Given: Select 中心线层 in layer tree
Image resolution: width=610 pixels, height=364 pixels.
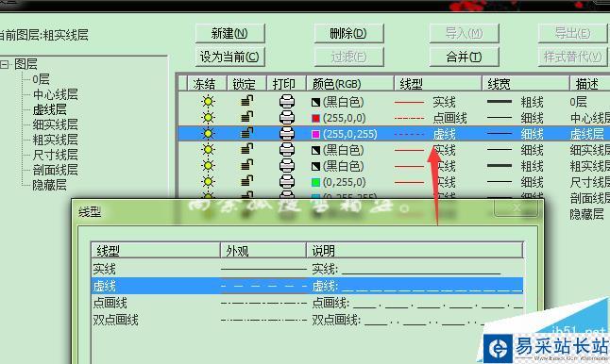Looking at the screenshot, I should (56, 94).
